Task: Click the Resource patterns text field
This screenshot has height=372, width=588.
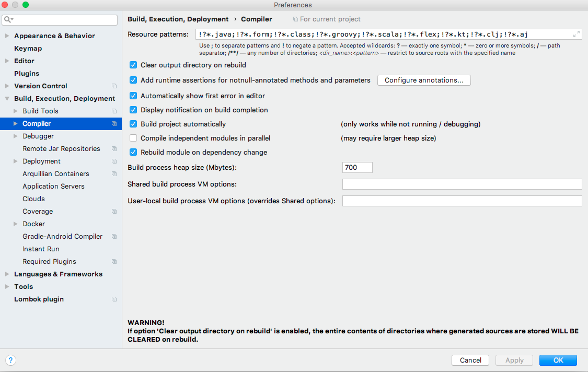Action: pos(388,34)
